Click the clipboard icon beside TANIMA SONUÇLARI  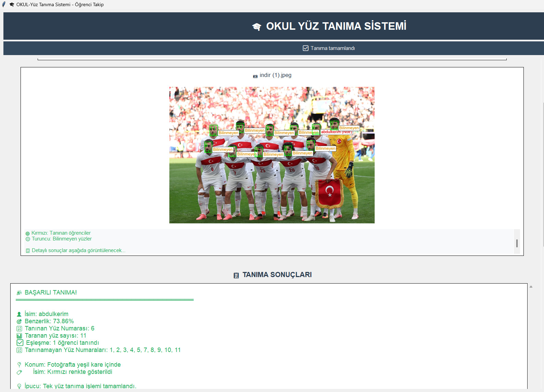tap(236, 275)
